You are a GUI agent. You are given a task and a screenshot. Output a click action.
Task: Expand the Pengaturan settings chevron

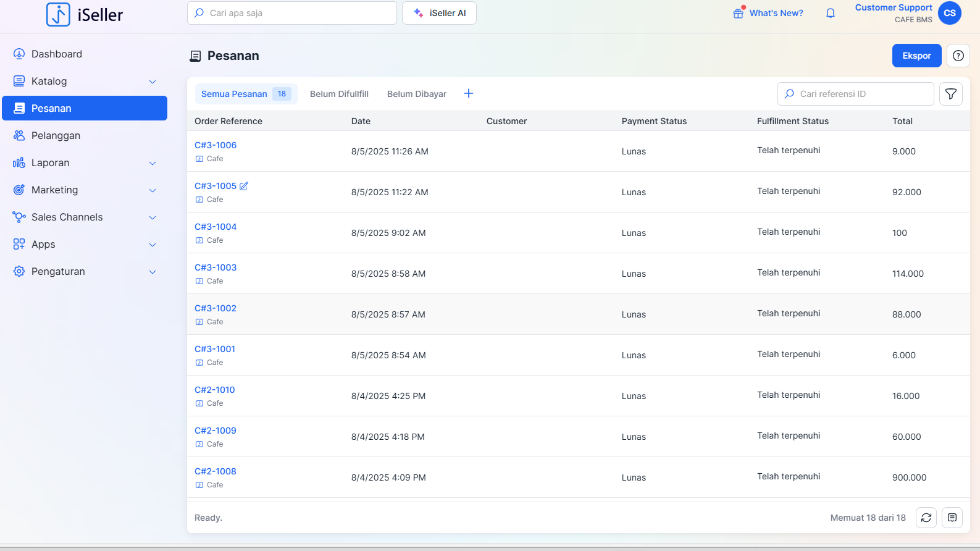pyautogui.click(x=153, y=272)
